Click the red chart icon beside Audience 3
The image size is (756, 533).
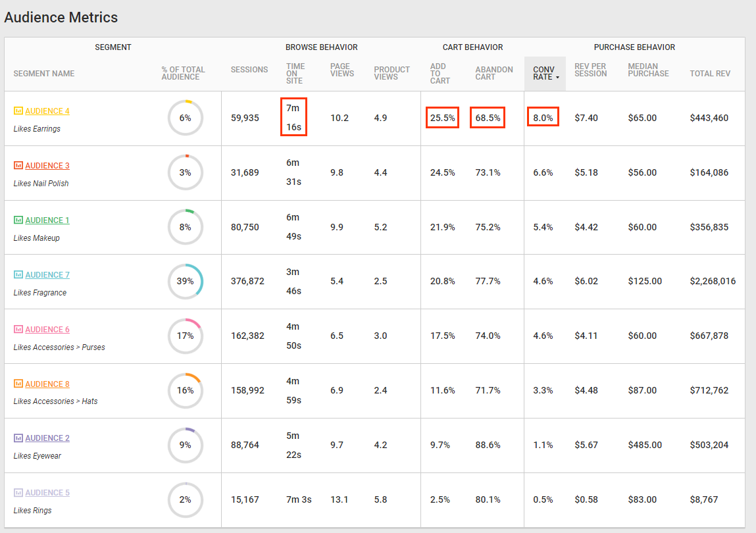(18, 165)
